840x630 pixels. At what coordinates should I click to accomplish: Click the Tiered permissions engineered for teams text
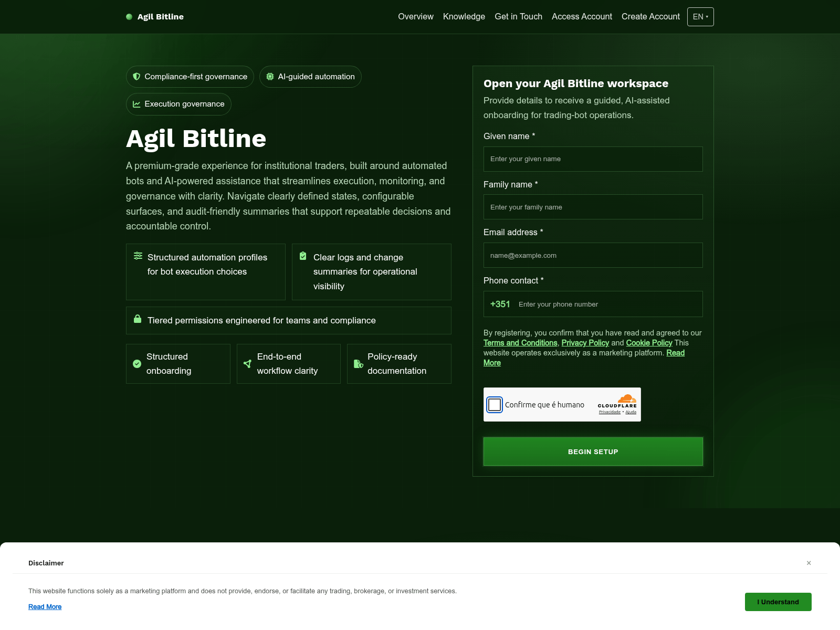(x=261, y=320)
